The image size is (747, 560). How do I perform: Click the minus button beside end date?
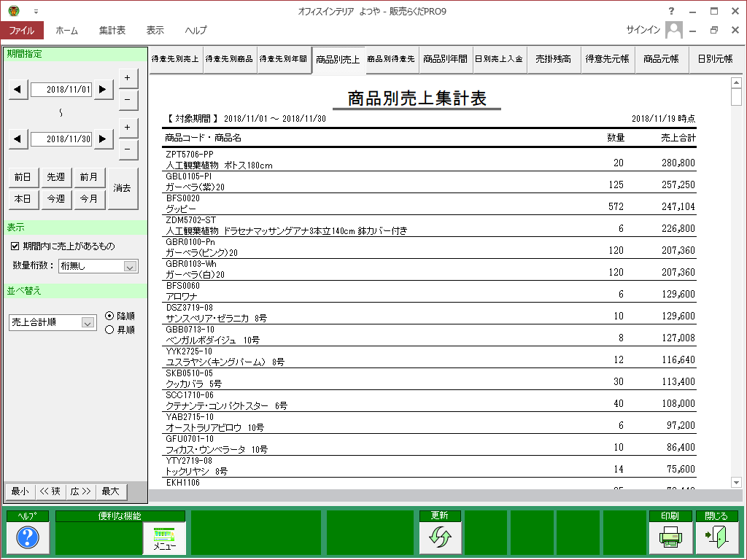click(x=128, y=150)
